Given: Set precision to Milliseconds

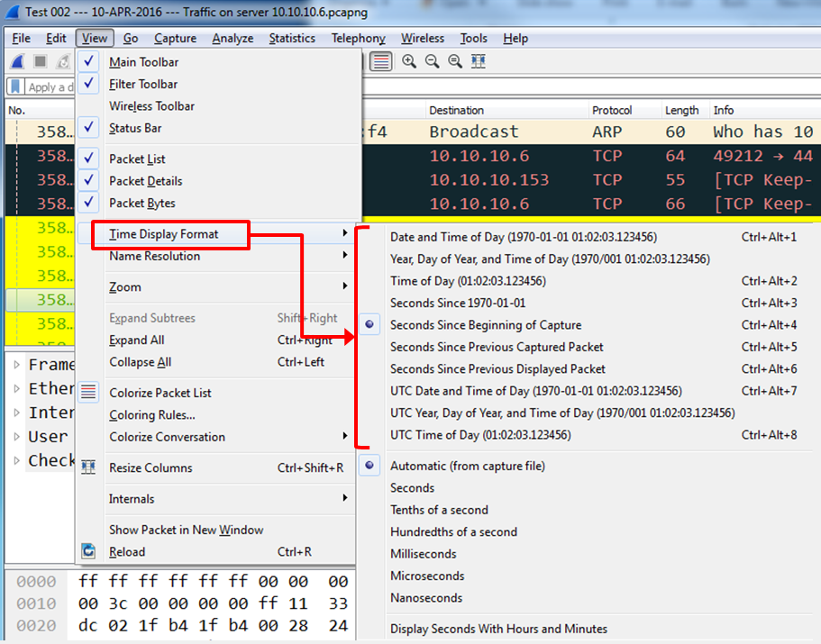Looking at the screenshot, I should click(423, 554).
